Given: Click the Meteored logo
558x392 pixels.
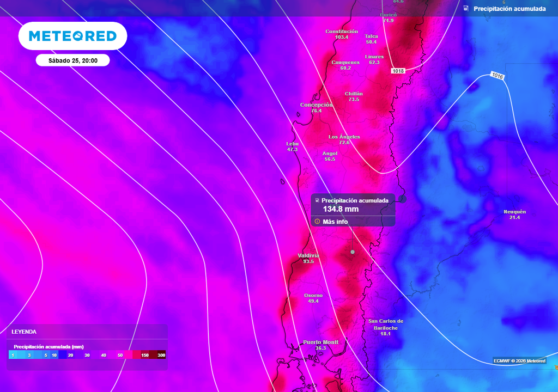Looking at the screenshot, I should click(72, 36).
